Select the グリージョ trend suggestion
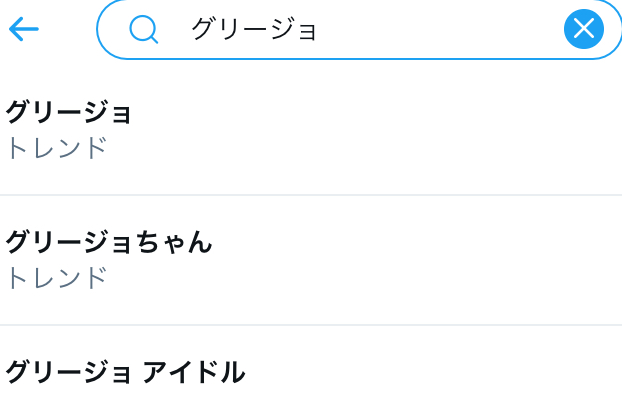Image resolution: width=622 pixels, height=394 pixels. 311,129
